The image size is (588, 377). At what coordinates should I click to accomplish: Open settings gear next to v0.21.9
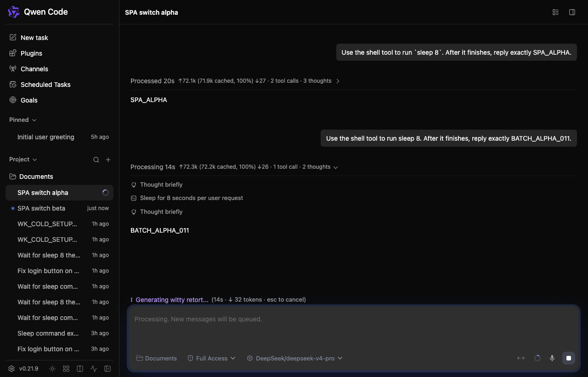tap(11, 369)
